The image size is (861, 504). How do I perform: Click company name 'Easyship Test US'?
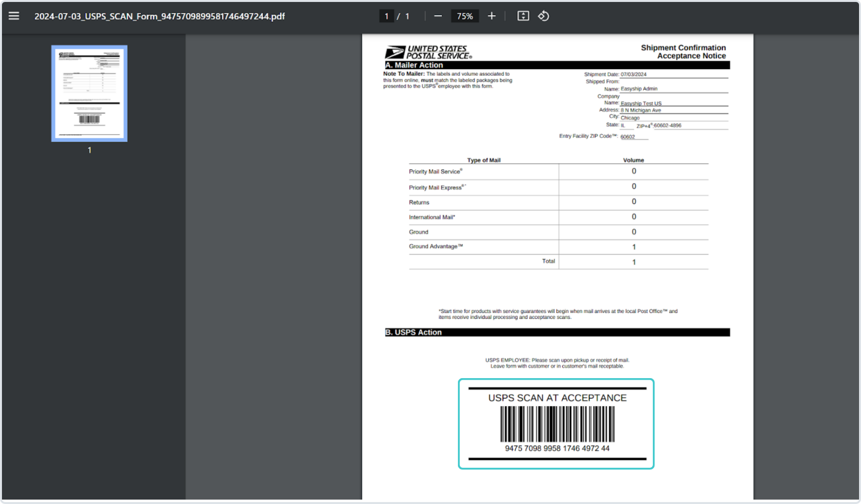click(641, 103)
